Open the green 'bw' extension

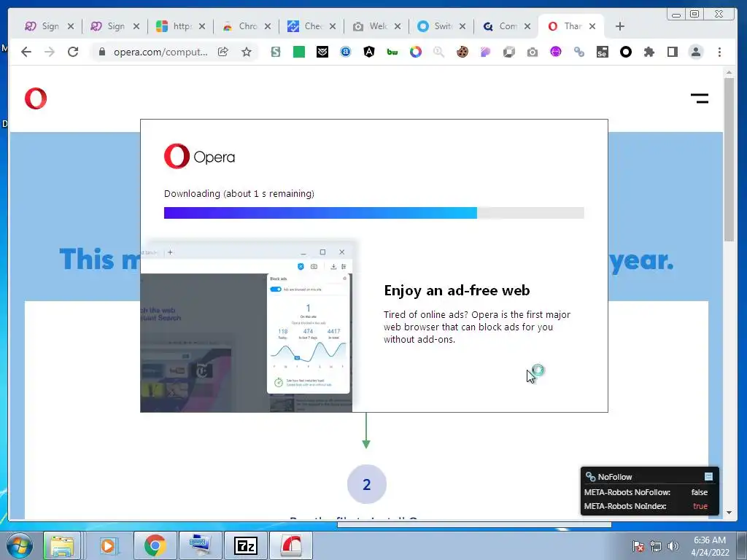(392, 52)
